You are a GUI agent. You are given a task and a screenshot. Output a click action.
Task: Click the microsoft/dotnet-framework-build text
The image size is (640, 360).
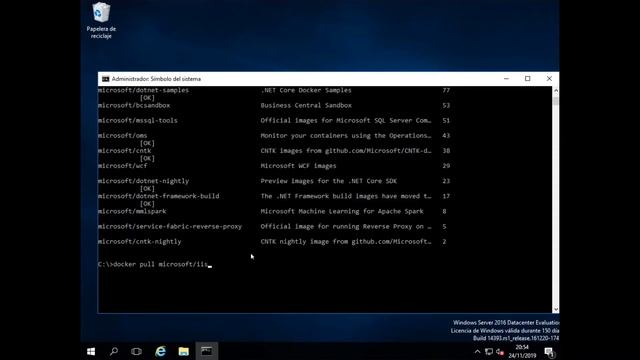[x=158, y=196]
